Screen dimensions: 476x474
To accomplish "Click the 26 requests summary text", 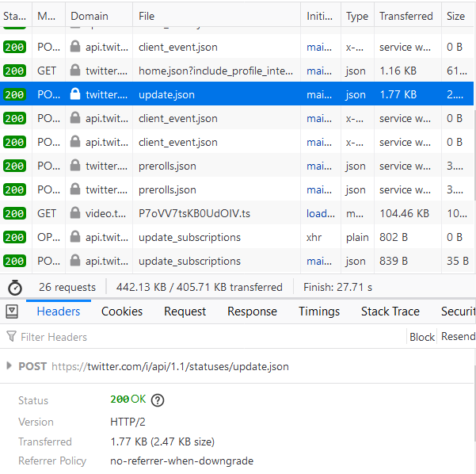I will click(x=67, y=287).
